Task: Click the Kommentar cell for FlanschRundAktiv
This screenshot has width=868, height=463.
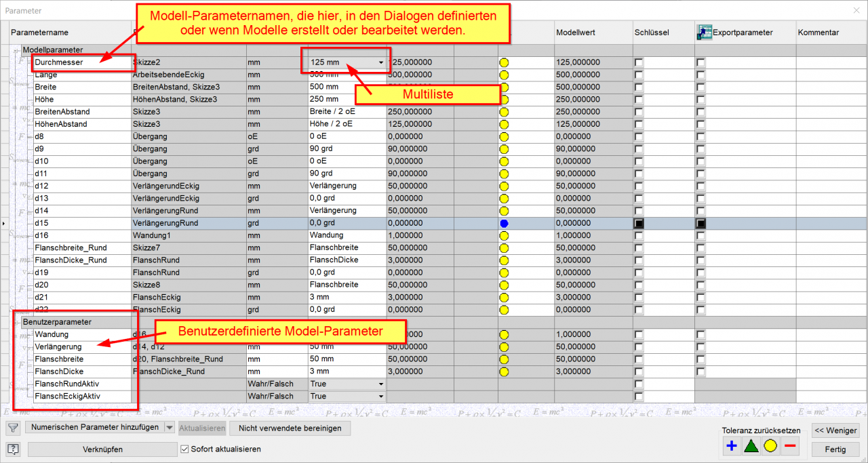Action: [x=831, y=384]
